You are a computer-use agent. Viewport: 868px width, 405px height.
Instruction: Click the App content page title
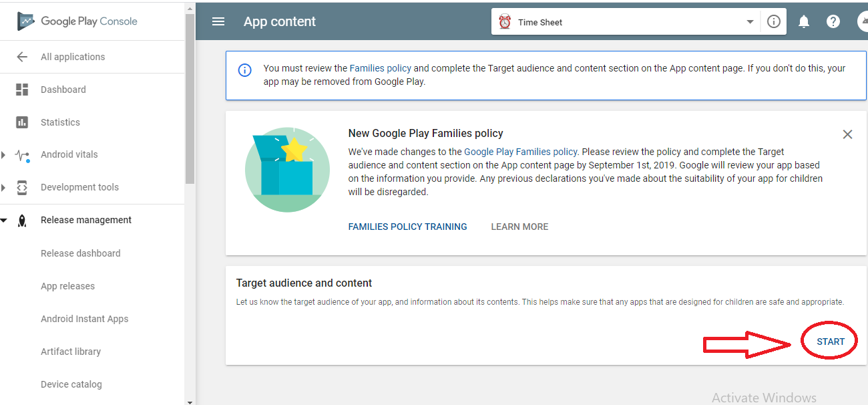click(x=280, y=21)
